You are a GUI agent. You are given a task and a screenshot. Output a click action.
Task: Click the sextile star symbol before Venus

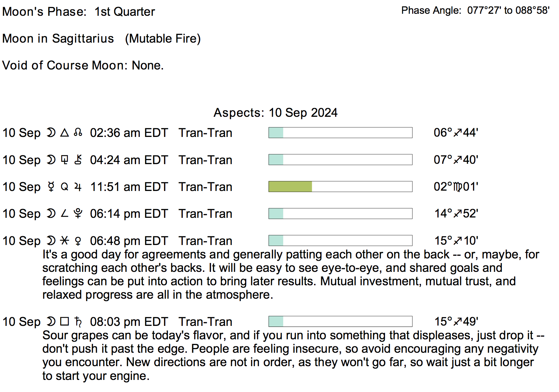point(64,241)
